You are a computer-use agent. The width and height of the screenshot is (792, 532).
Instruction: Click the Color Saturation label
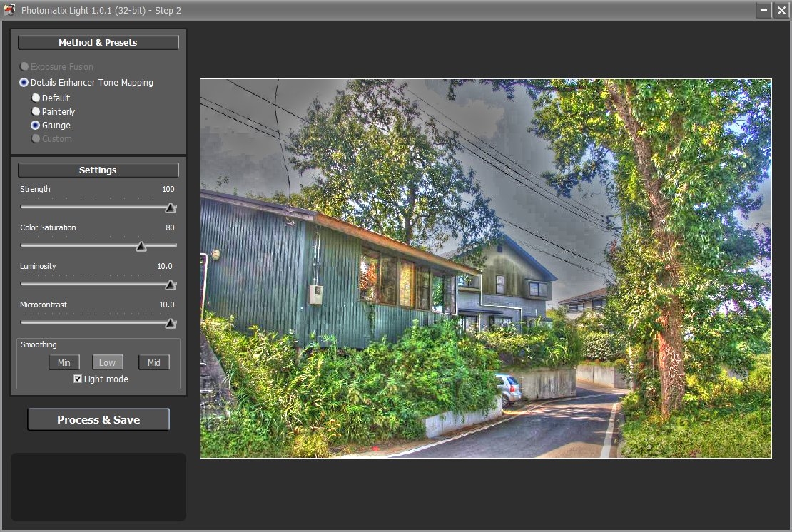pos(48,227)
